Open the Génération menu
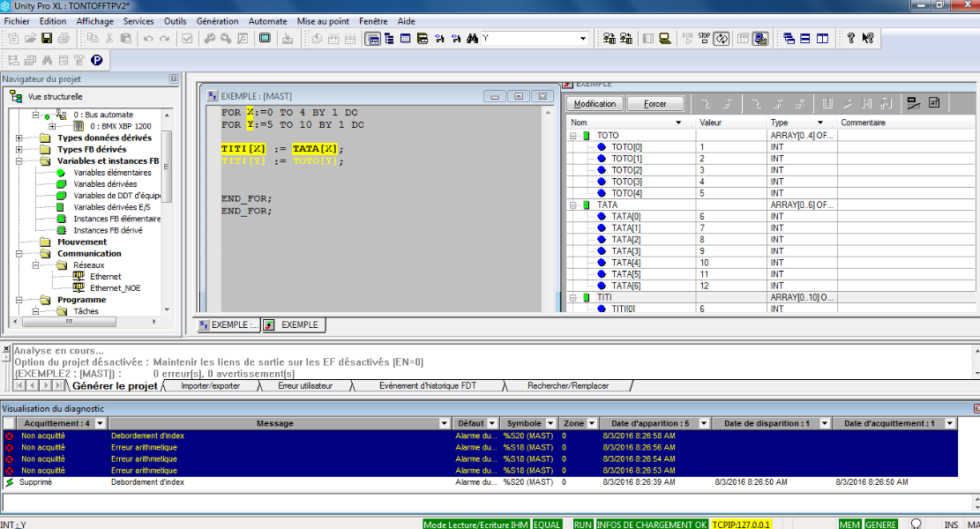The height and width of the screenshot is (529, 980). point(217,21)
